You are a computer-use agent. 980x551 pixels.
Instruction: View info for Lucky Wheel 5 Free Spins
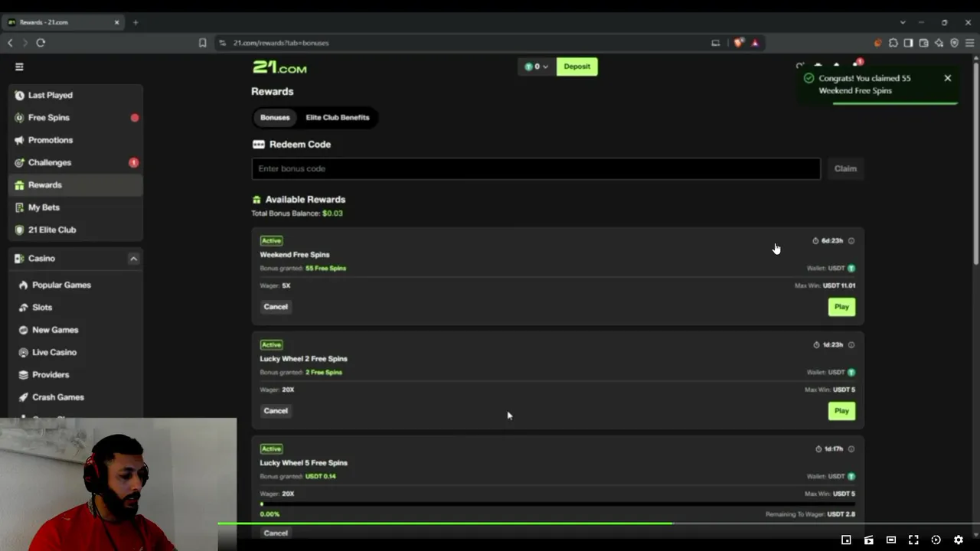coord(851,449)
